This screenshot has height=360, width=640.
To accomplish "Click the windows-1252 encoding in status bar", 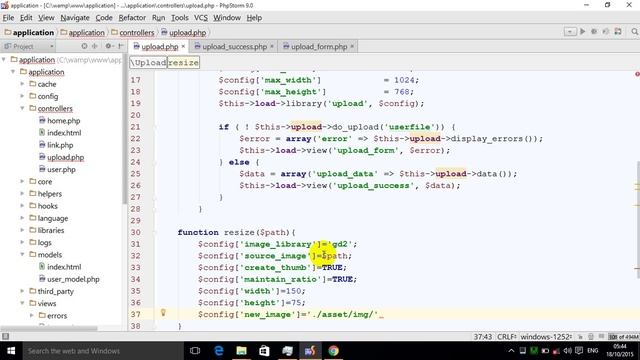I will 546,337.
